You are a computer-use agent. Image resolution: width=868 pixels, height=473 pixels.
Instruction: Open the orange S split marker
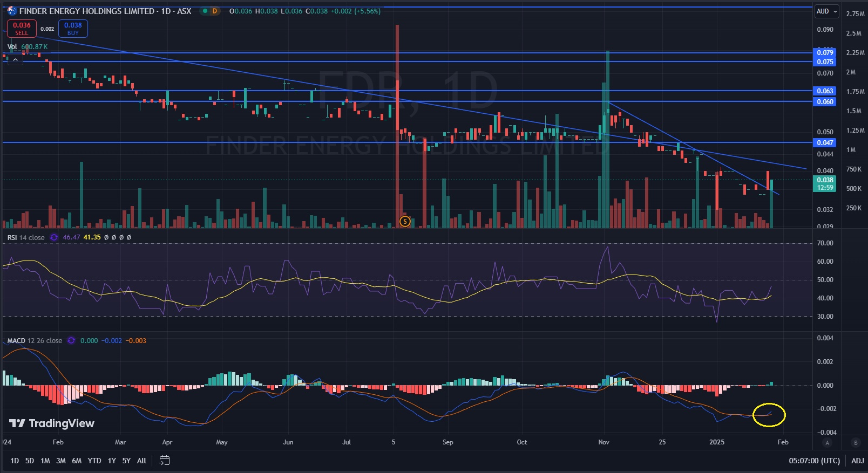pos(405,221)
